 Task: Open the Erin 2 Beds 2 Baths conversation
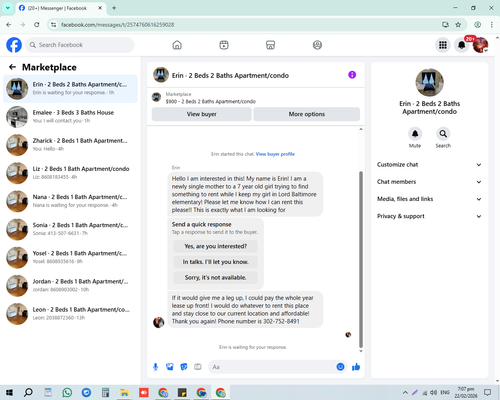pos(70,89)
